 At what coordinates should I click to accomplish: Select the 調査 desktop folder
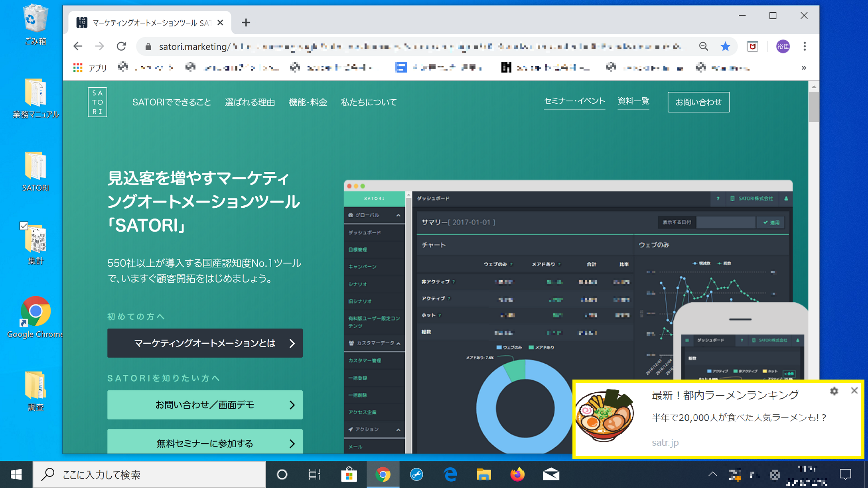click(x=36, y=391)
